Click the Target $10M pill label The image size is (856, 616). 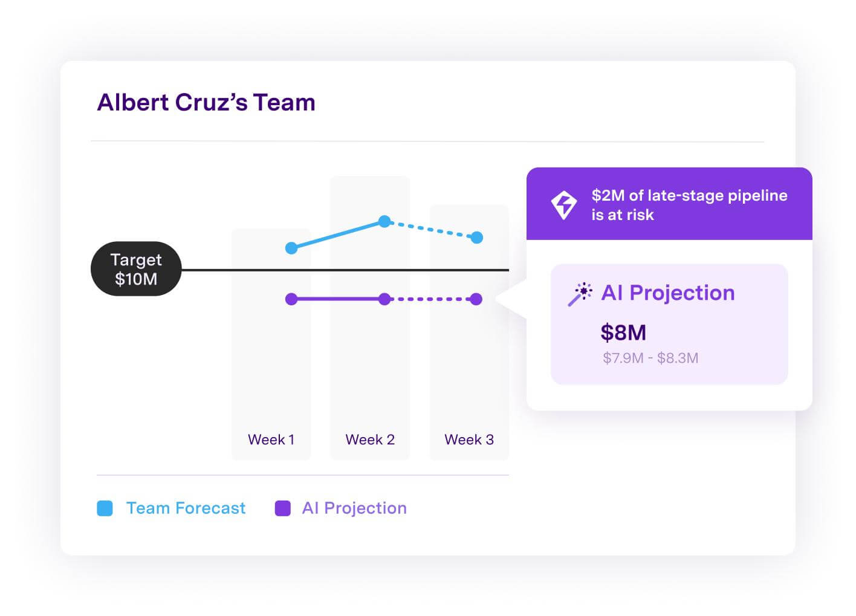pos(136,269)
